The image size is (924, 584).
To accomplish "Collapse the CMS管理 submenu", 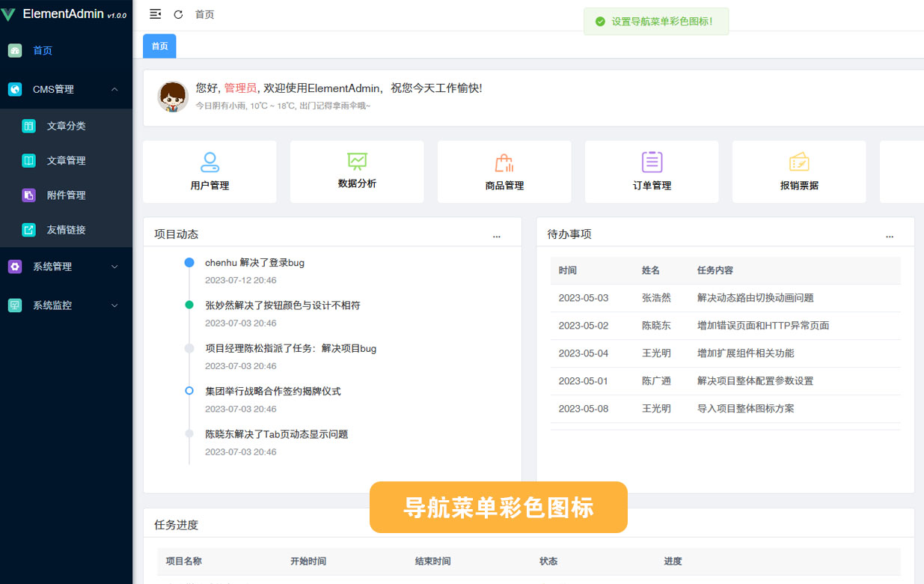I will [x=114, y=89].
